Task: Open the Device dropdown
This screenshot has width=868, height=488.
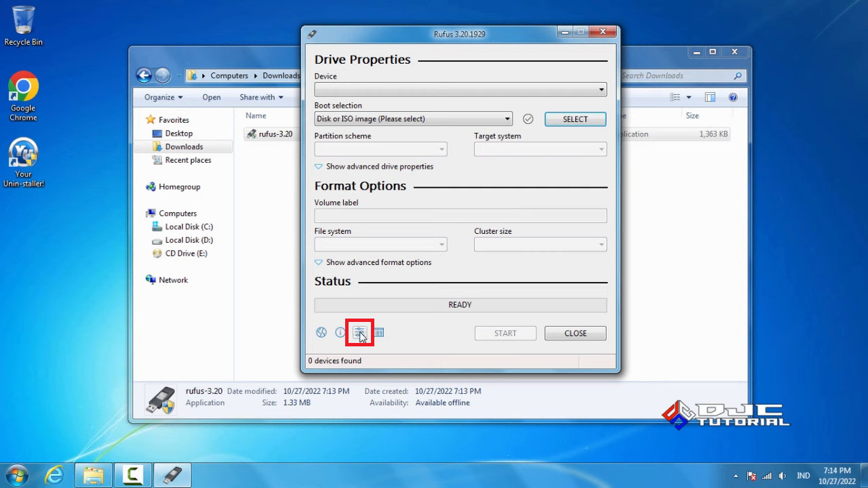Action: [460, 89]
